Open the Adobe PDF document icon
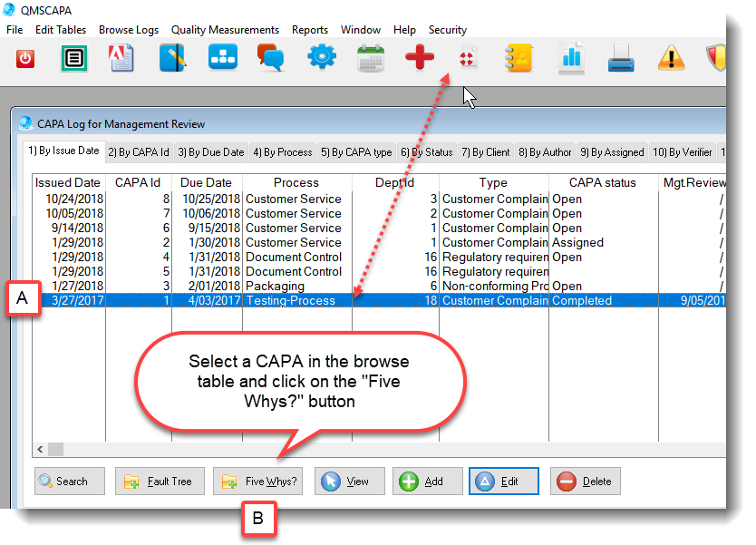The image size is (756, 545). point(122,59)
